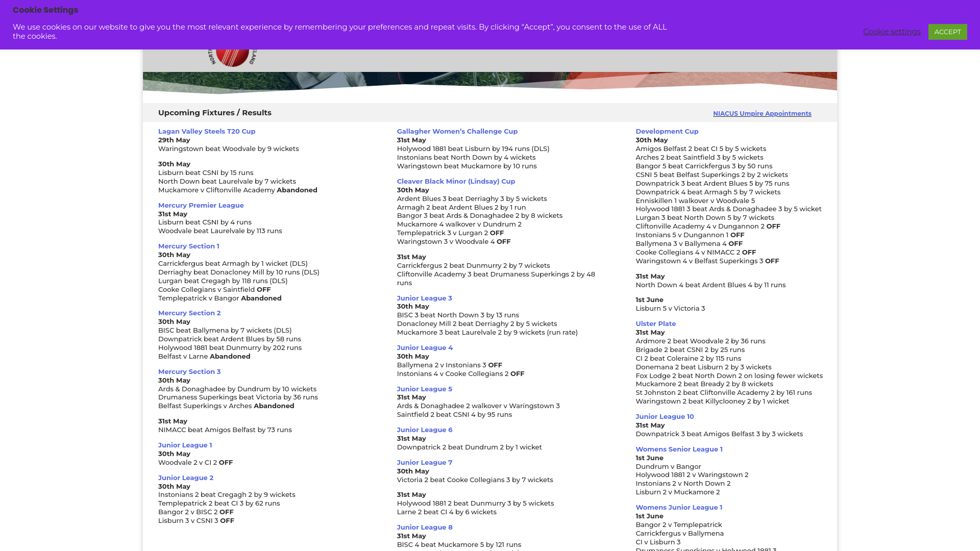Screen dimensions: 980x551
Task: Select 'Lisburn 5 v Victoria 3' fixture
Action: 670,309
